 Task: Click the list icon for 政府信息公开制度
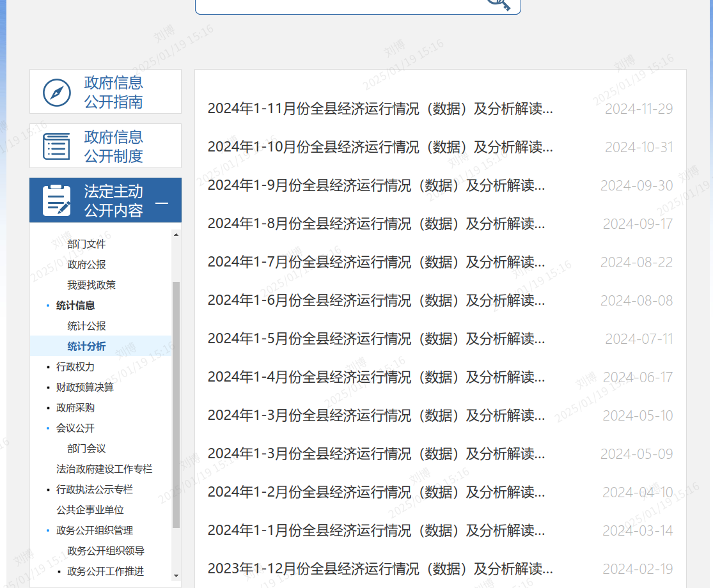coord(56,146)
